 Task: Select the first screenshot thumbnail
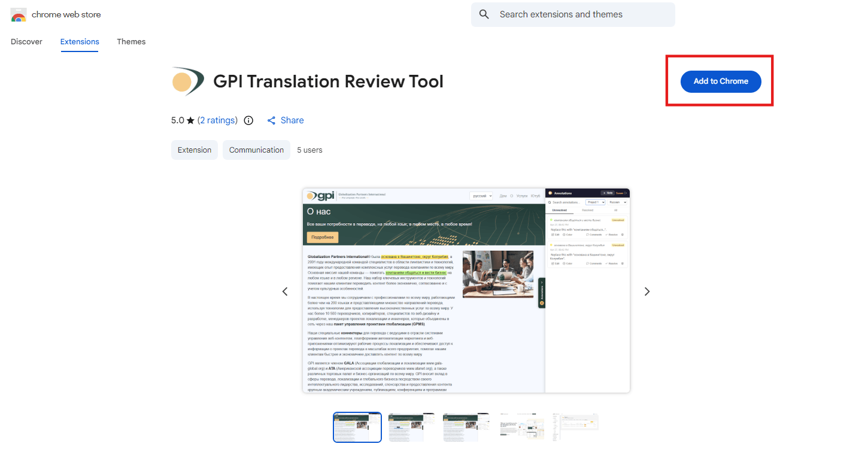tap(357, 427)
